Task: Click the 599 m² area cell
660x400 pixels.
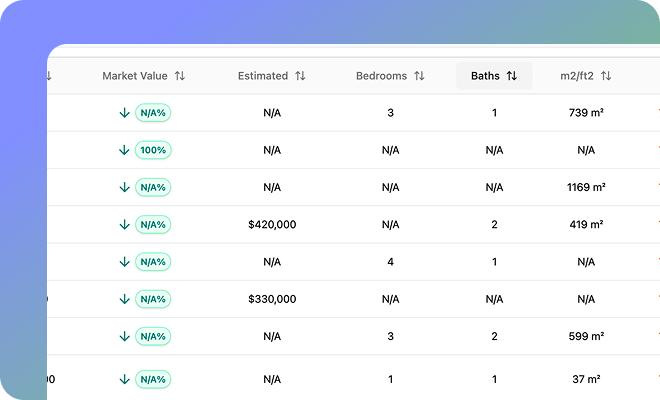Action: click(586, 337)
